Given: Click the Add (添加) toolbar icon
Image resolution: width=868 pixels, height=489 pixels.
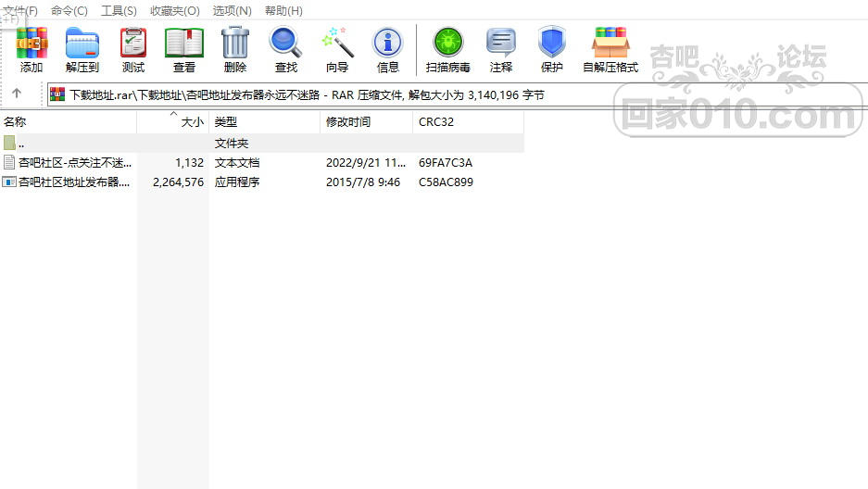Looking at the screenshot, I should (31, 43).
